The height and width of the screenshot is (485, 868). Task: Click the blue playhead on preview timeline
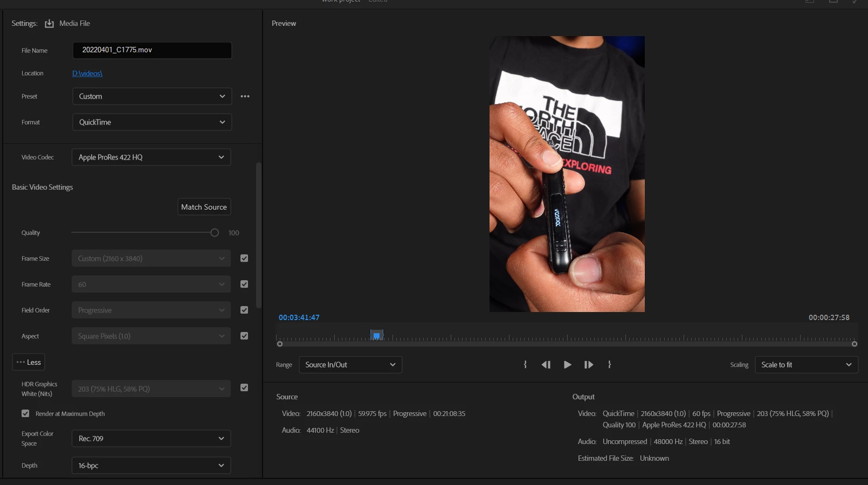click(x=377, y=335)
